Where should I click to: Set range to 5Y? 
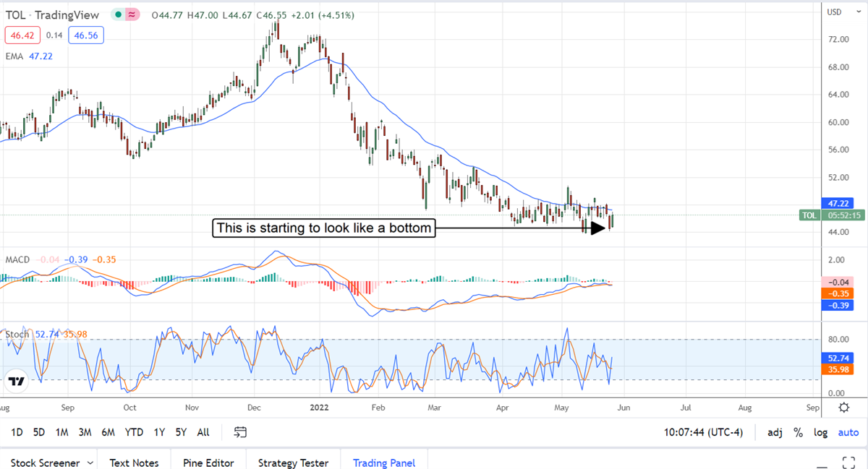181,432
